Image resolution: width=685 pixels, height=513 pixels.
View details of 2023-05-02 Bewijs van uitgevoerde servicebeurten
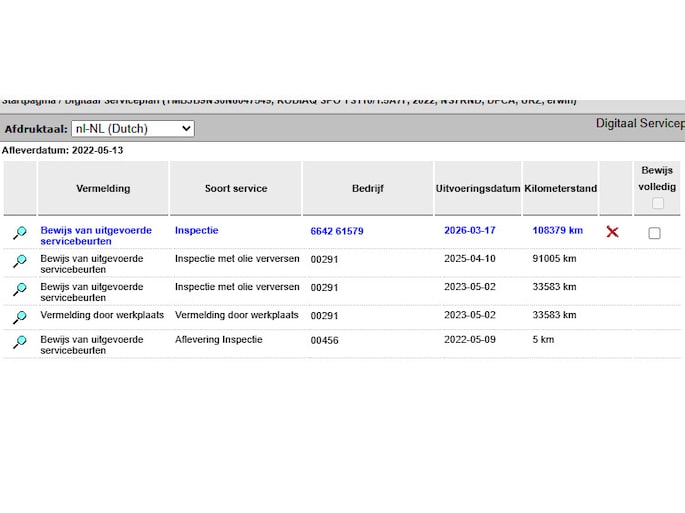click(19, 289)
